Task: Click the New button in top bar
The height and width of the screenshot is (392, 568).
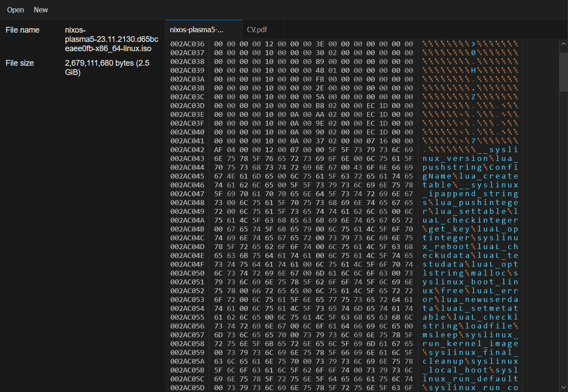Action: click(x=41, y=10)
